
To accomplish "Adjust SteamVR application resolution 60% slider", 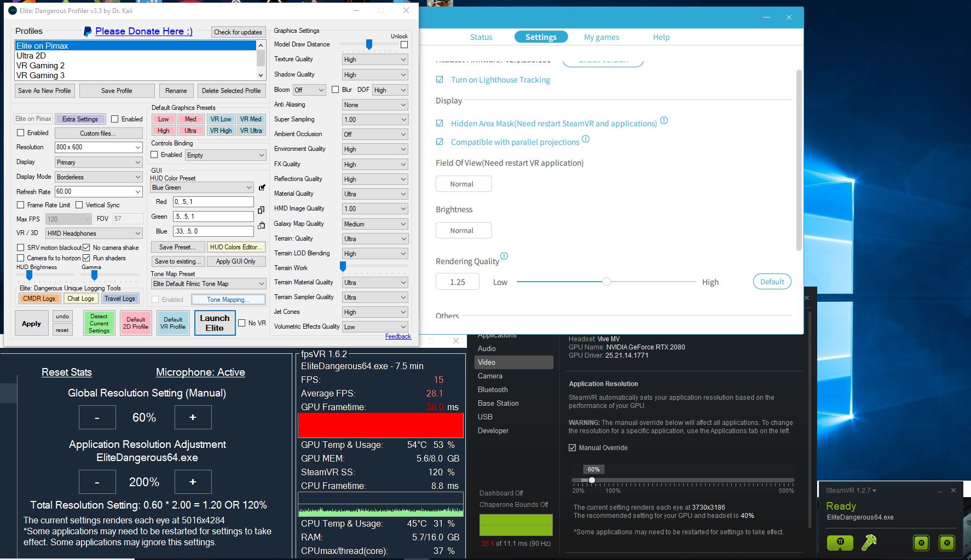I will coord(592,480).
